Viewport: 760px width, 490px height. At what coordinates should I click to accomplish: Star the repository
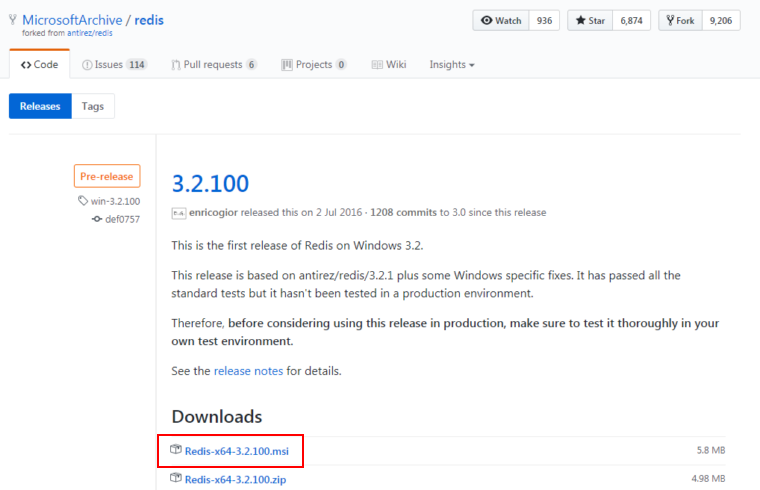(590, 20)
